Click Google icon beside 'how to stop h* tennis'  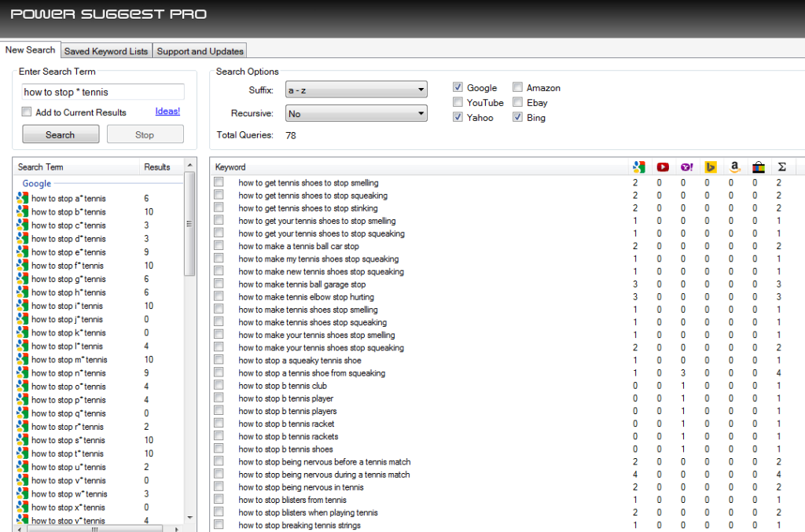[23, 292]
